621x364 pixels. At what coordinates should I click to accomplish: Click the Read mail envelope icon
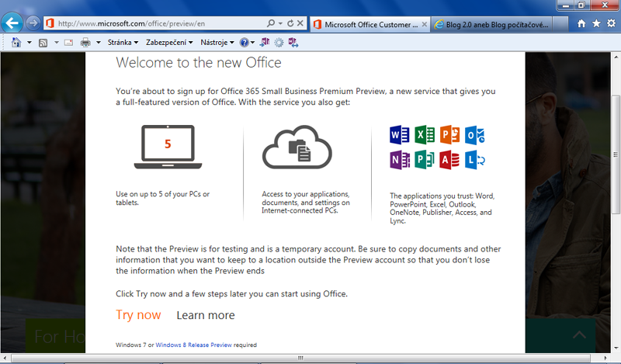(68, 43)
